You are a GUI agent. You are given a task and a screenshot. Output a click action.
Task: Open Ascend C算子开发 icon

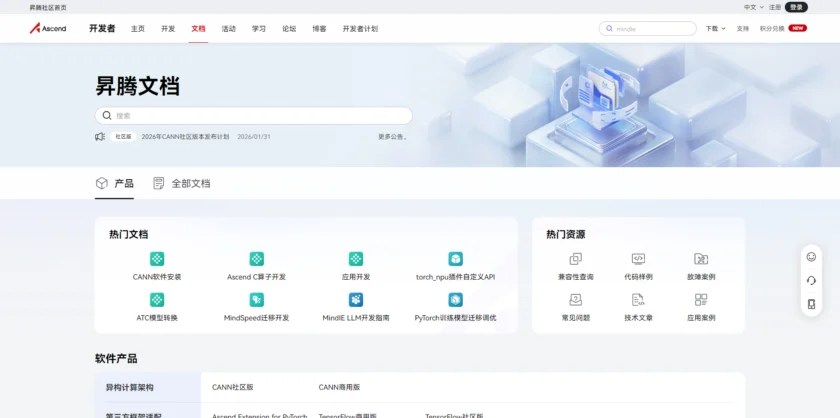coord(257,259)
